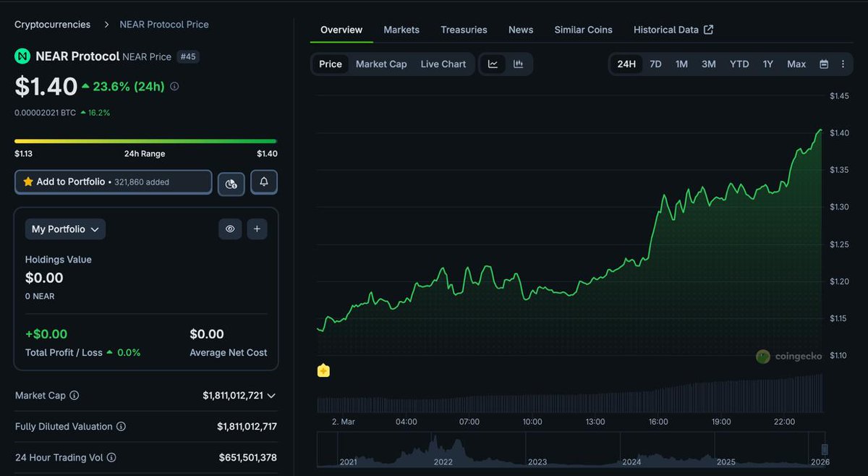The width and height of the screenshot is (868, 476).
Task: Open the Treasuries tab
Action: (x=464, y=30)
